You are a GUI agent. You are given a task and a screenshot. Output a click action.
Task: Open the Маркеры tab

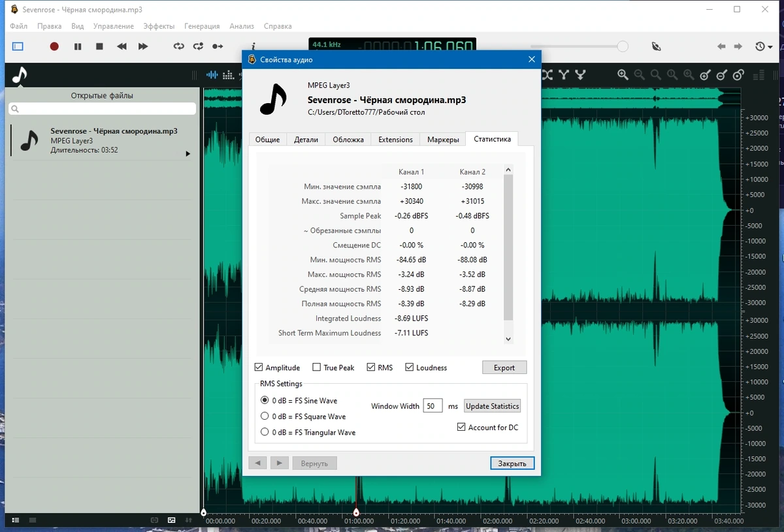[443, 139]
